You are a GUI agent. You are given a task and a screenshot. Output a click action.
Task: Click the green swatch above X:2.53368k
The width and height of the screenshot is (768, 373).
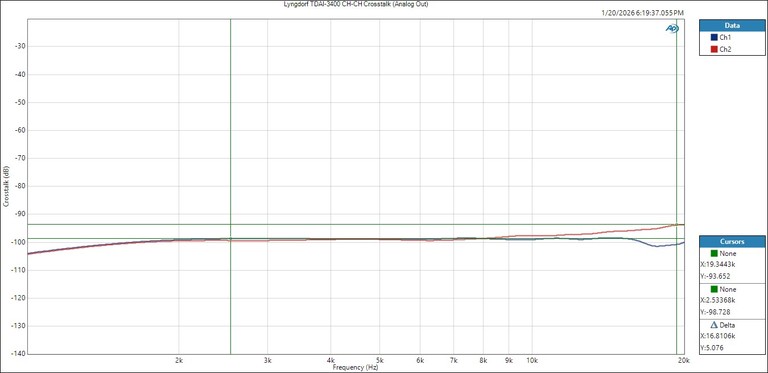[x=714, y=289]
